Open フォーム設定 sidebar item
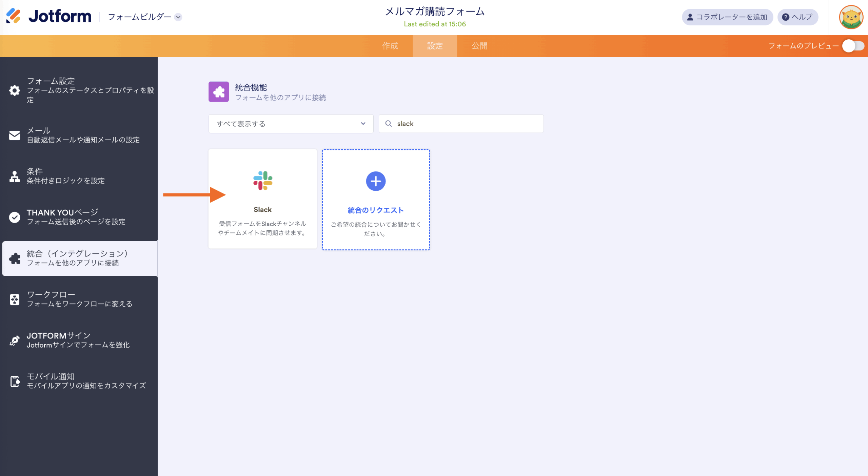Image resolution: width=868 pixels, height=476 pixels. (79, 90)
